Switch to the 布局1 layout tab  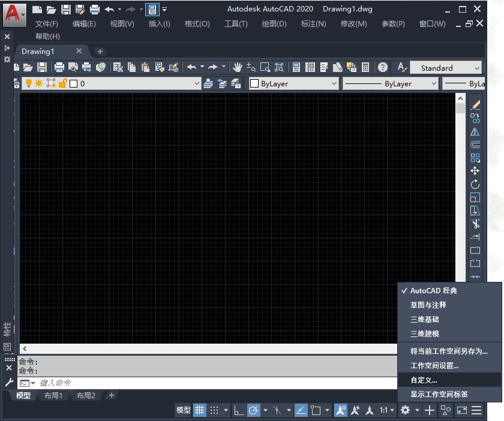tap(54, 395)
